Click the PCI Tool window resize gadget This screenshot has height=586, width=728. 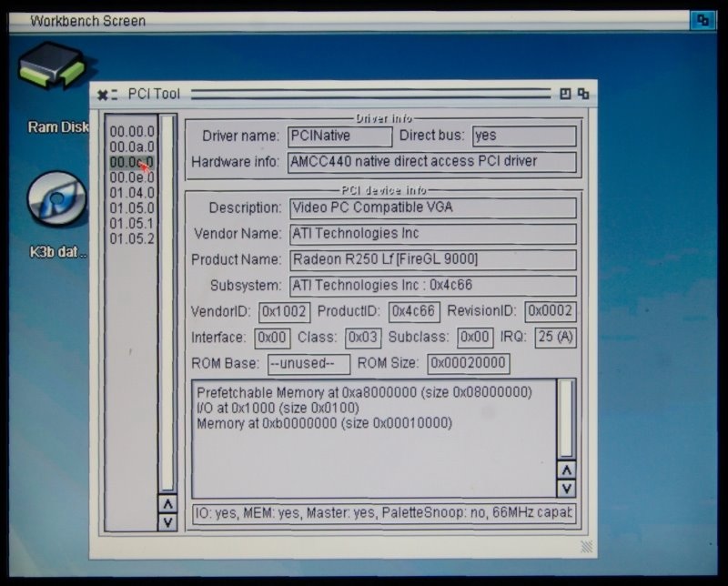click(x=586, y=547)
